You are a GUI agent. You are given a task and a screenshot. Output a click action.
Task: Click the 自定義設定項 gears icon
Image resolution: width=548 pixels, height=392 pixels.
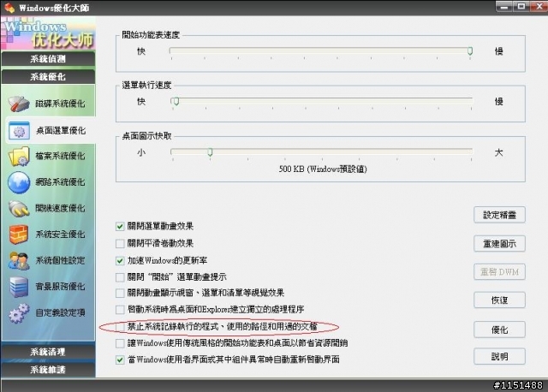tap(19, 312)
